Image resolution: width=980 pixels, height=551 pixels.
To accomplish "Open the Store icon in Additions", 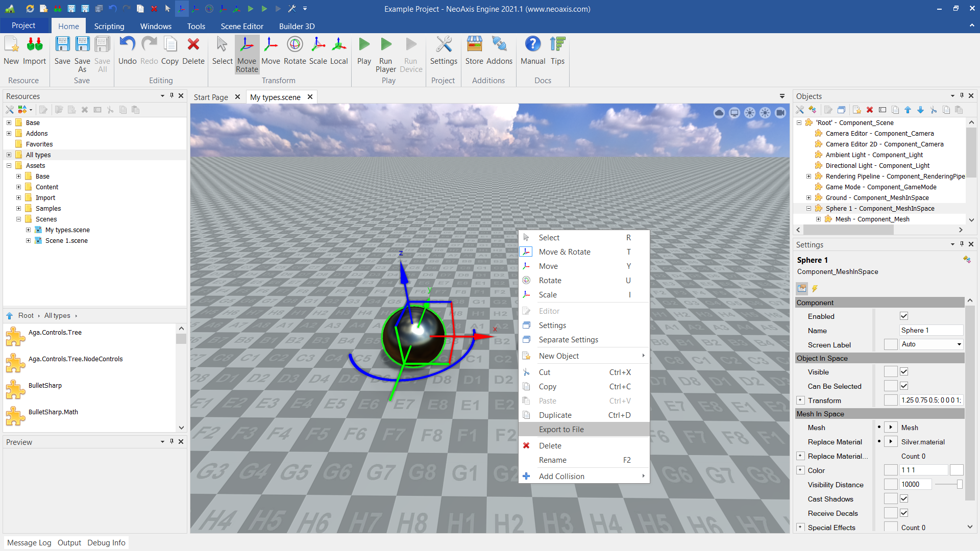I will pos(474,51).
